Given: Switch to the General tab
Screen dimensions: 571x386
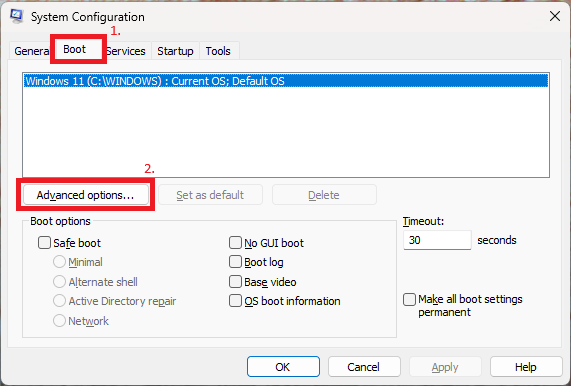Looking at the screenshot, I should (31, 51).
